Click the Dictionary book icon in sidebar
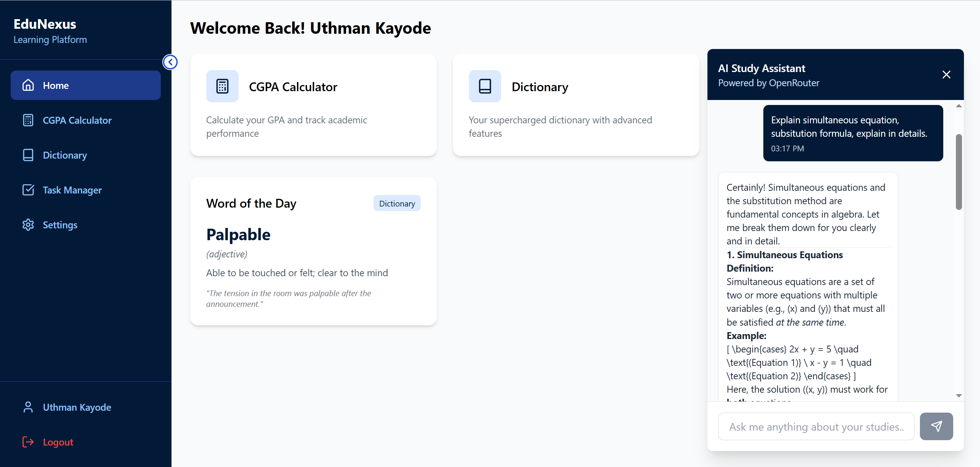This screenshot has width=980, height=467. 28,155
